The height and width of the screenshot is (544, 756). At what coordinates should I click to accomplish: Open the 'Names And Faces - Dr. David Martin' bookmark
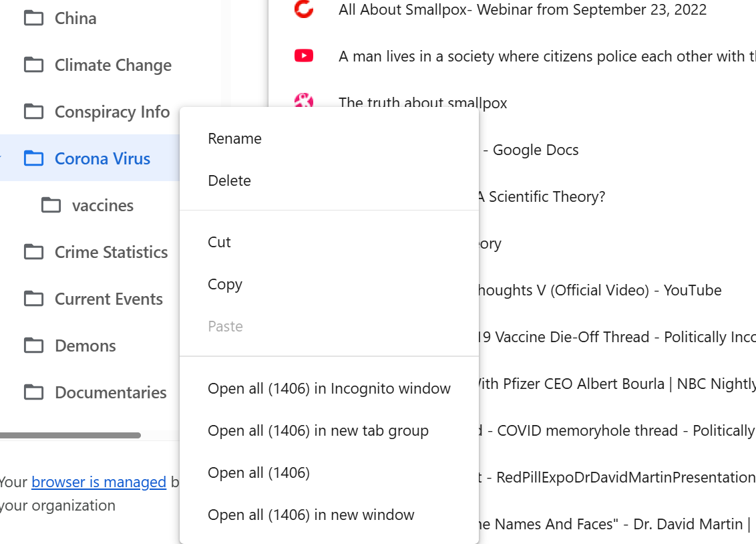pos(615,524)
